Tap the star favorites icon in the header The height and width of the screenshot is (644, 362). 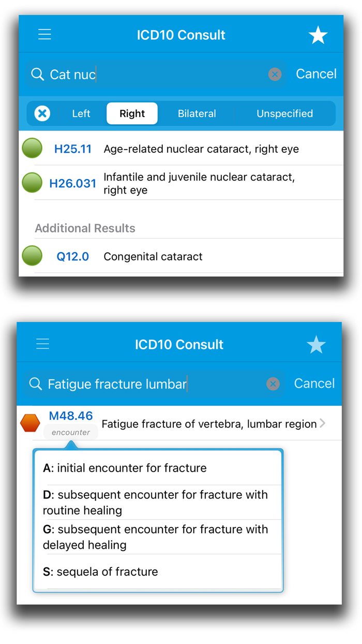coord(318,34)
